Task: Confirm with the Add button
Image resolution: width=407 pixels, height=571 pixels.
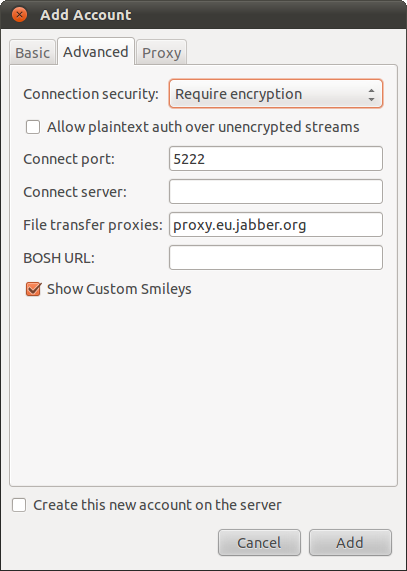Action: point(350,543)
